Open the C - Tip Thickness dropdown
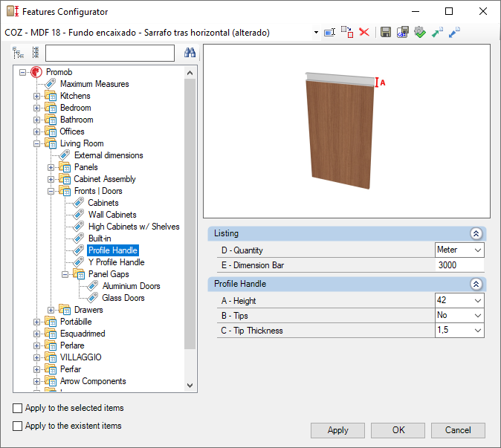 pos(478,331)
